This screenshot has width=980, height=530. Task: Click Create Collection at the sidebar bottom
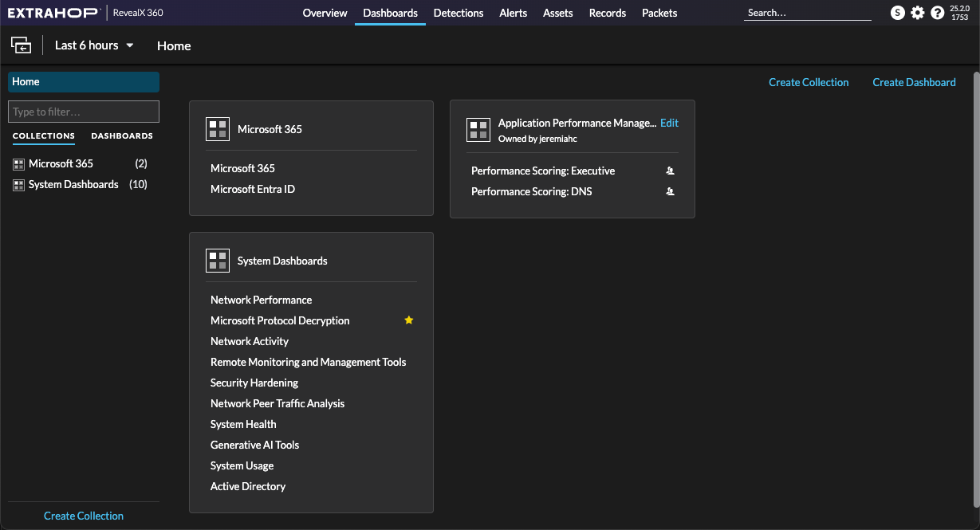[84, 516]
